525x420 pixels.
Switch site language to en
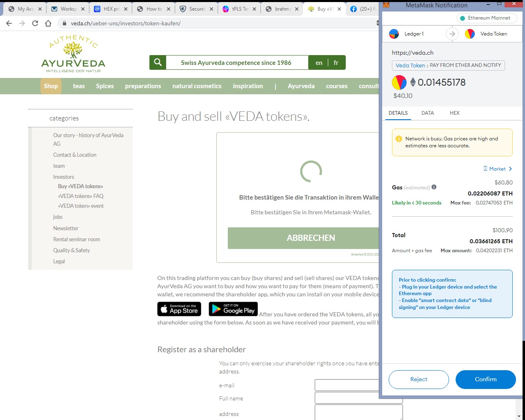click(319, 62)
